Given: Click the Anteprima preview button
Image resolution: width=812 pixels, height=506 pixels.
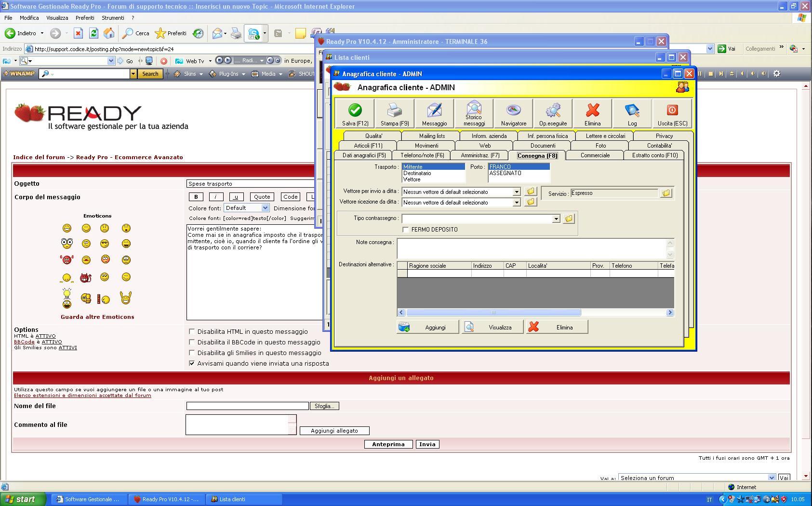Looking at the screenshot, I should tap(388, 444).
